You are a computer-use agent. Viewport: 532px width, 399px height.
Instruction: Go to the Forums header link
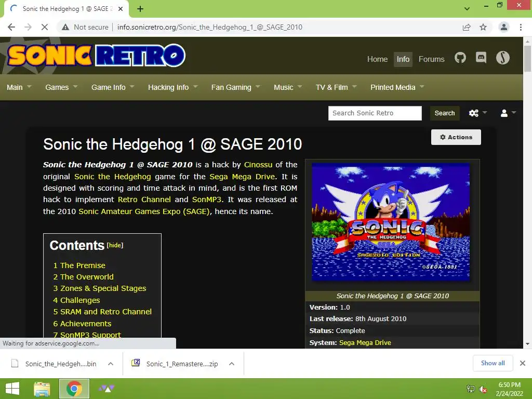click(x=431, y=59)
